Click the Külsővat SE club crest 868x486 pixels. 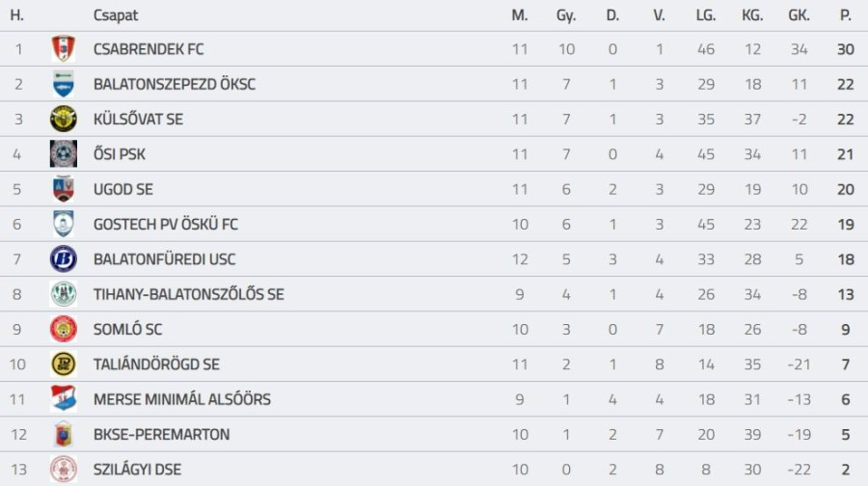pyautogui.click(x=63, y=119)
